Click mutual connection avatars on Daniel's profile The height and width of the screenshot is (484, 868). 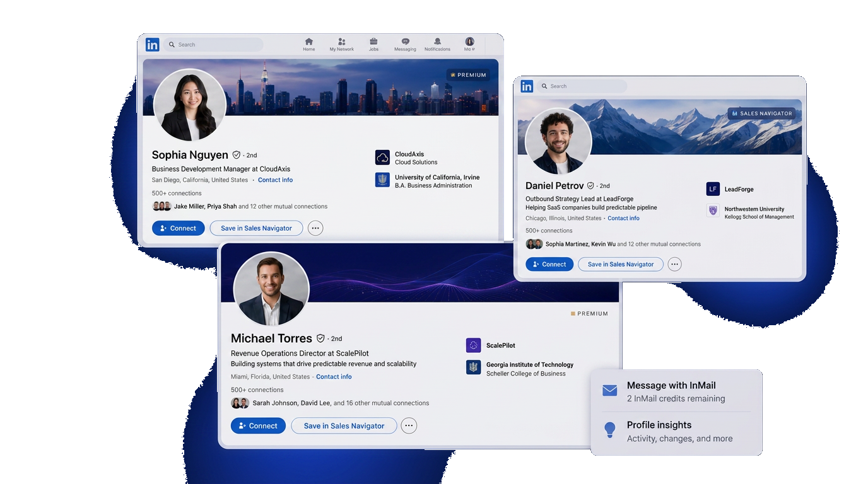pos(534,244)
